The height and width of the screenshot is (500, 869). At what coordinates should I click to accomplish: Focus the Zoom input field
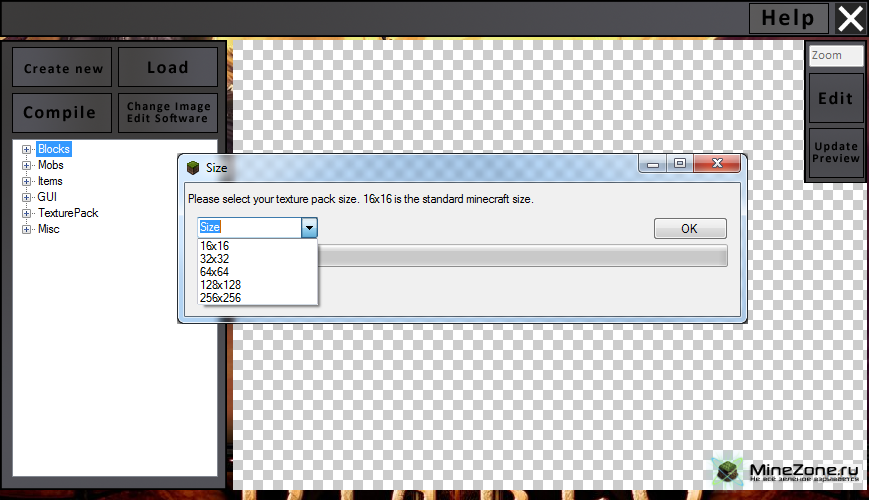(835, 56)
